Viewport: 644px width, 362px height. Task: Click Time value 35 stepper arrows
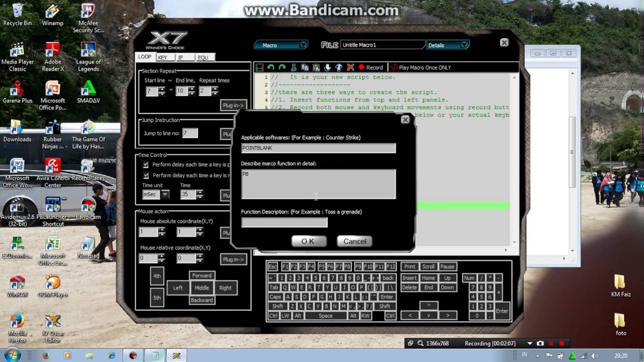click(x=200, y=194)
